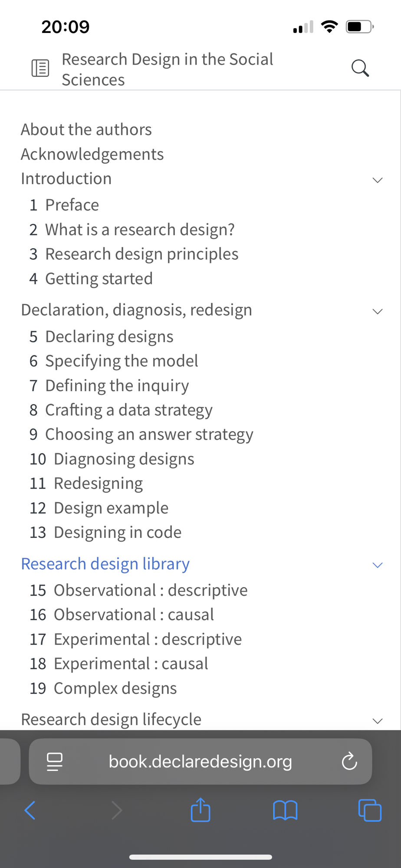401x868 pixels.
Task: Open the Safari share sheet
Action: click(x=200, y=810)
